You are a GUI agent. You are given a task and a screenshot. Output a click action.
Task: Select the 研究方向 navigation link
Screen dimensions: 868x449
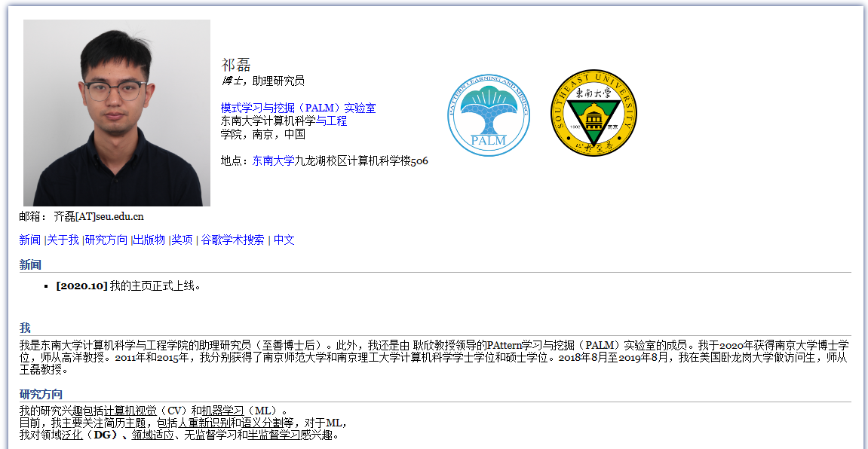pos(106,240)
